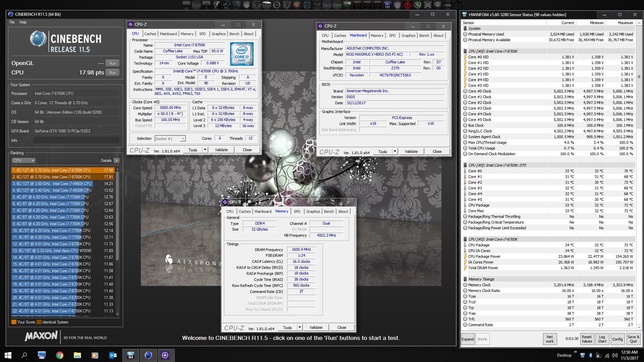
Task: Click the Network button in HWiNFO
Action: [550, 339]
